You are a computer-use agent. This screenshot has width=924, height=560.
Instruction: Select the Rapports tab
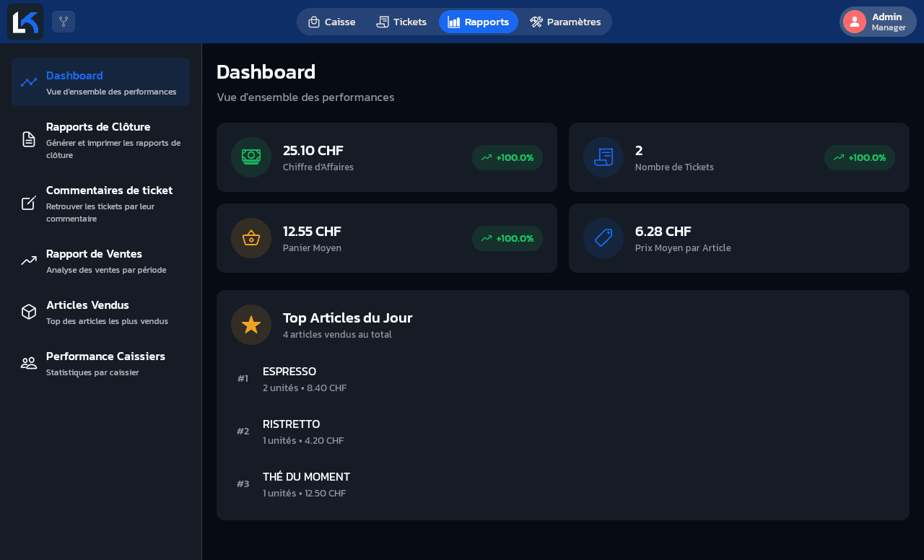pyautogui.click(x=479, y=22)
